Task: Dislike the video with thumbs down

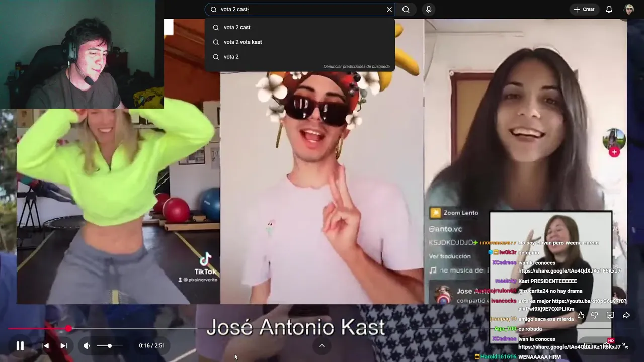Action: coord(594,315)
